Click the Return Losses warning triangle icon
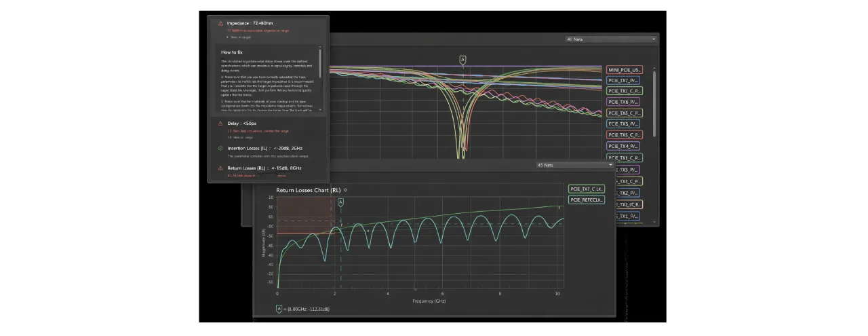Viewport: 868px width, 336px height. [220, 168]
